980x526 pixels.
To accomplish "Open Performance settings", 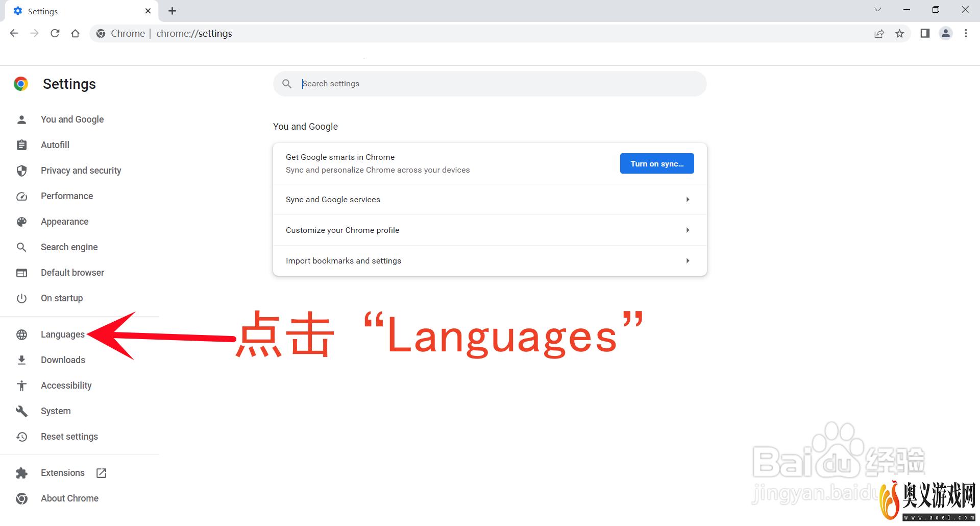I will [x=67, y=196].
